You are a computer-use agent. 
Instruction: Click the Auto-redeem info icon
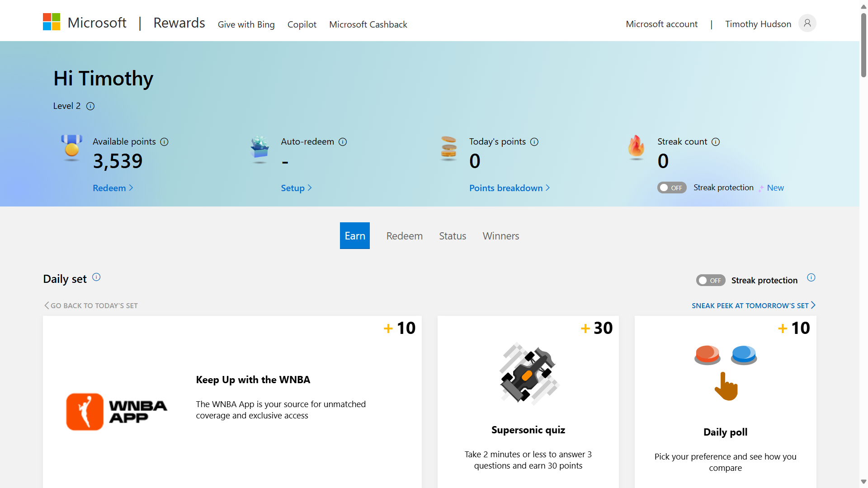343,141
